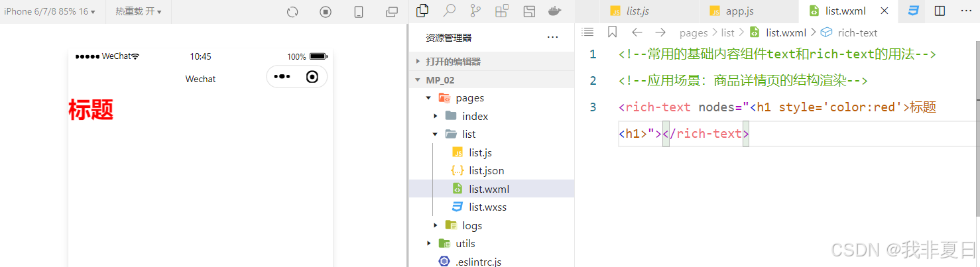Click line number 1 in the editor
This screenshot has height=267, width=980.
point(593,54)
